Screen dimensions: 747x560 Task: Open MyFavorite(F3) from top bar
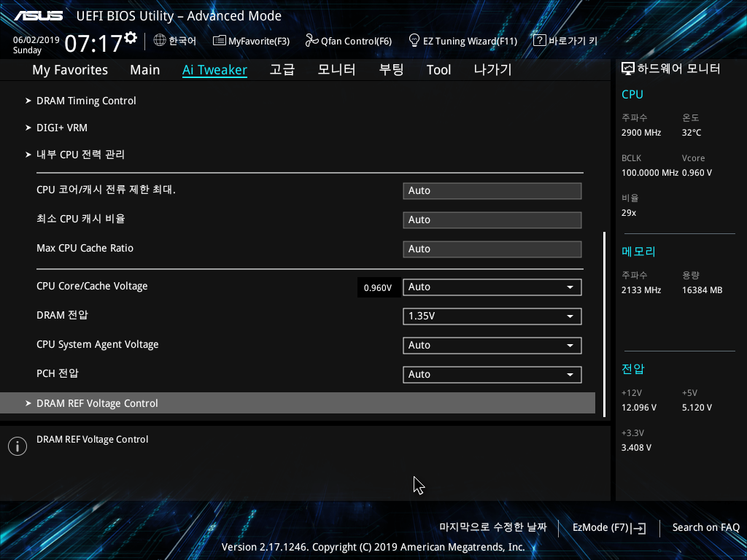pyautogui.click(x=251, y=41)
